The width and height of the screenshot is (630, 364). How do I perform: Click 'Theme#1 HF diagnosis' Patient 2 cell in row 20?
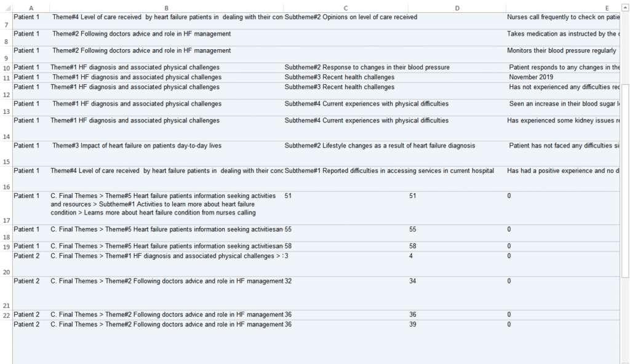pos(166,264)
